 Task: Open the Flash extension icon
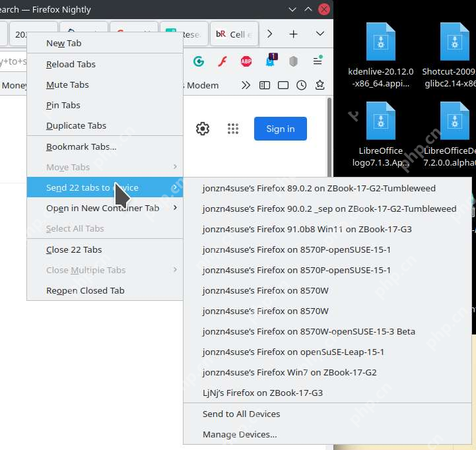click(x=222, y=61)
